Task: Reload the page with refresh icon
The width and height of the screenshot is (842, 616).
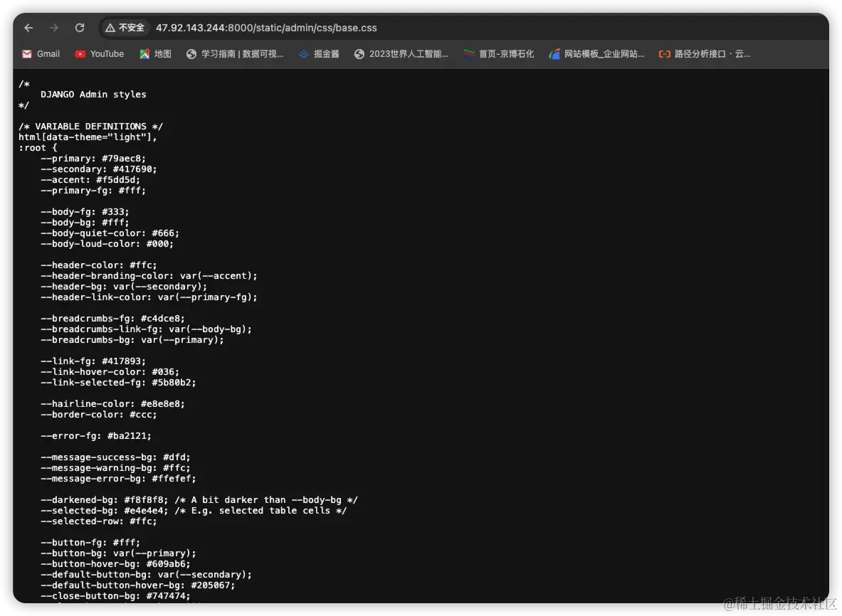Action: click(x=80, y=28)
